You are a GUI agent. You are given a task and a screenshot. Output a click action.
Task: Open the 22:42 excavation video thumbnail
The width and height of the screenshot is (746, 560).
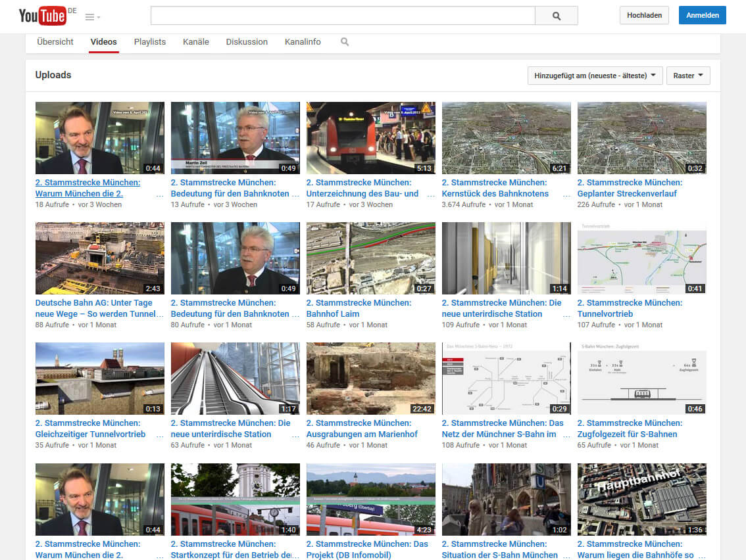(371, 379)
